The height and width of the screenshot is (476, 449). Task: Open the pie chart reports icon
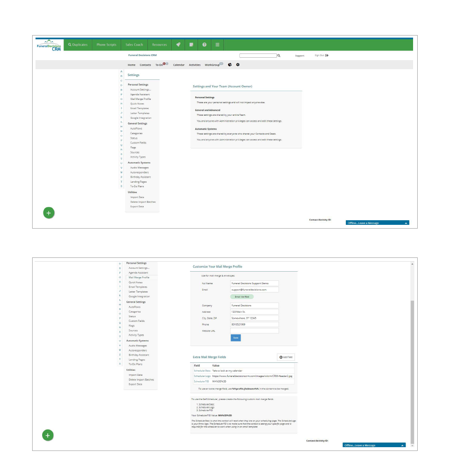tap(230, 65)
